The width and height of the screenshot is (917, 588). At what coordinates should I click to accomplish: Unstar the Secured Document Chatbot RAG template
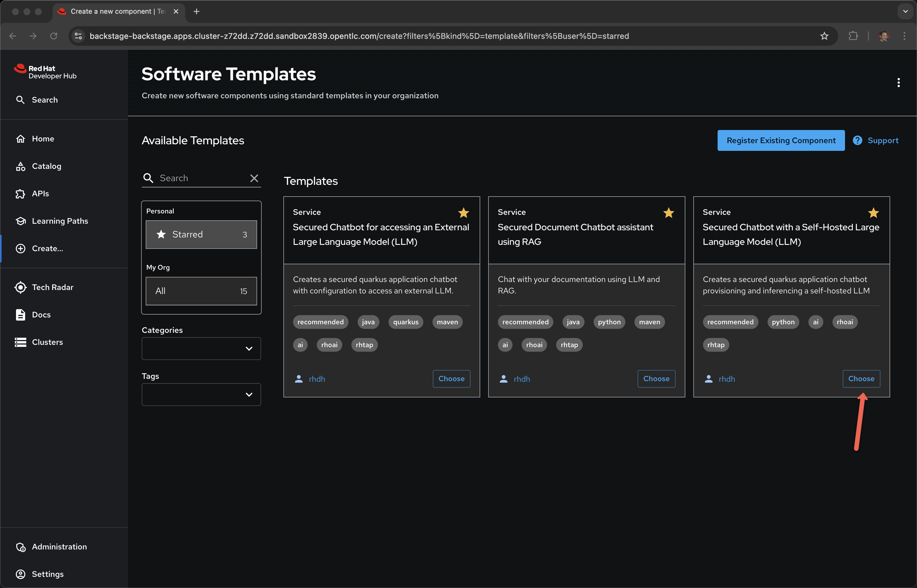click(x=668, y=213)
